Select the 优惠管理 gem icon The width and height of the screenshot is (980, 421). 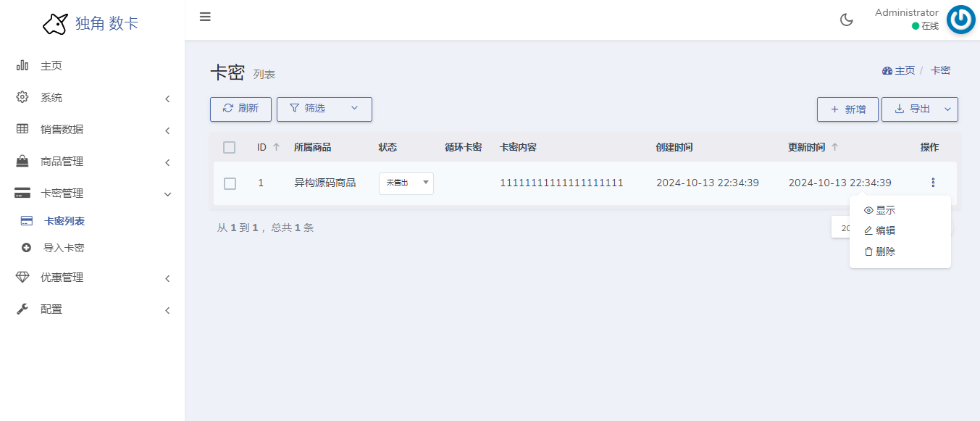[21, 277]
